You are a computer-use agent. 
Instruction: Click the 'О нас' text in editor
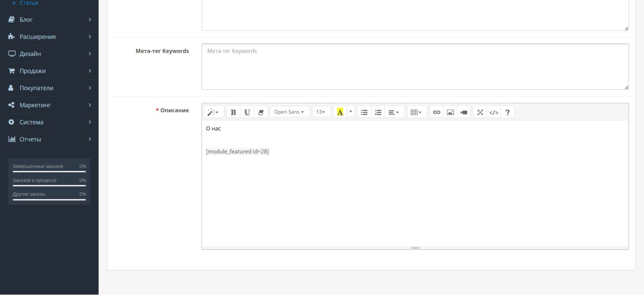point(213,128)
